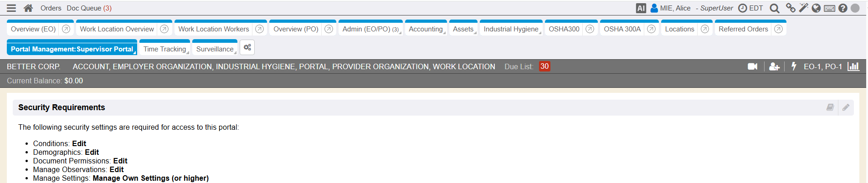Open help question mark icon

coord(842,8)
